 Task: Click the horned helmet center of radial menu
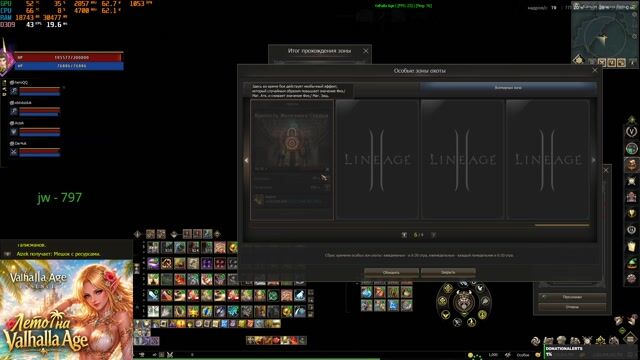click(x=463, y=302)
